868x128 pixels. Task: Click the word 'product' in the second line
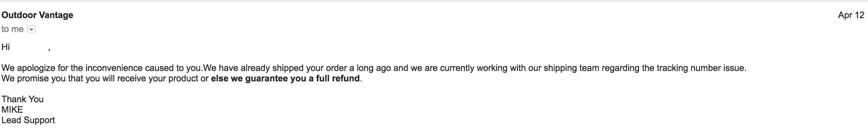coord(183,79)
